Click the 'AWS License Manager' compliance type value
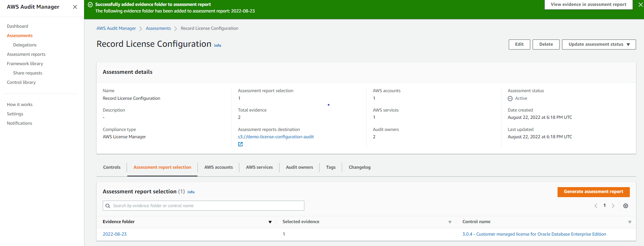The height and width of the screenshot is (246, 644). 124,137
